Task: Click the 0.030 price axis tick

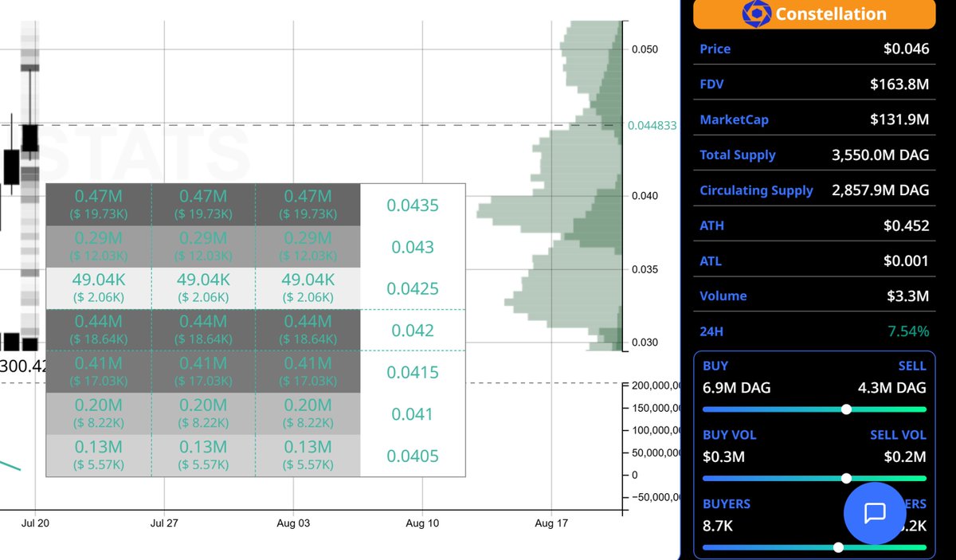Action: (x=645, y=343)
